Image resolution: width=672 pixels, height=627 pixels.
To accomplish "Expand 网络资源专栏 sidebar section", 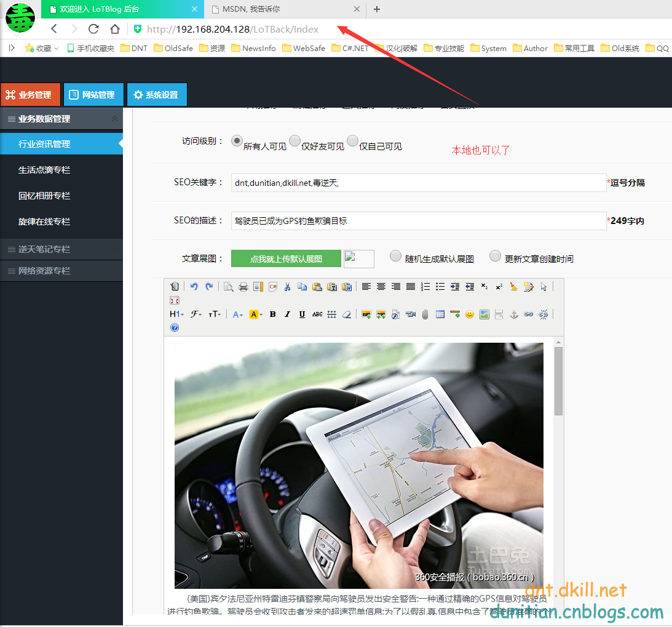I will pyautogui.click(x=61, y=271).
